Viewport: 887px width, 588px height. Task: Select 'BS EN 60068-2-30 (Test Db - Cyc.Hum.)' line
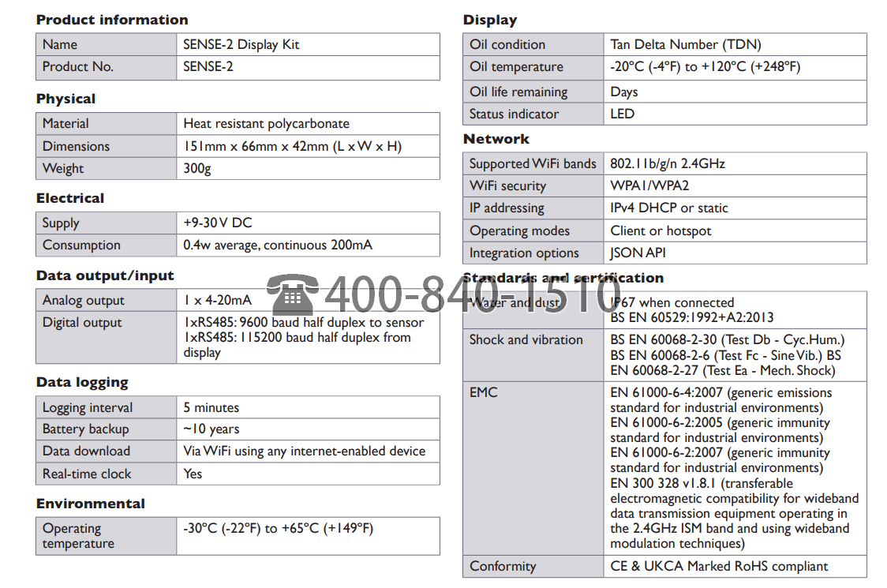tap(727, 339)
